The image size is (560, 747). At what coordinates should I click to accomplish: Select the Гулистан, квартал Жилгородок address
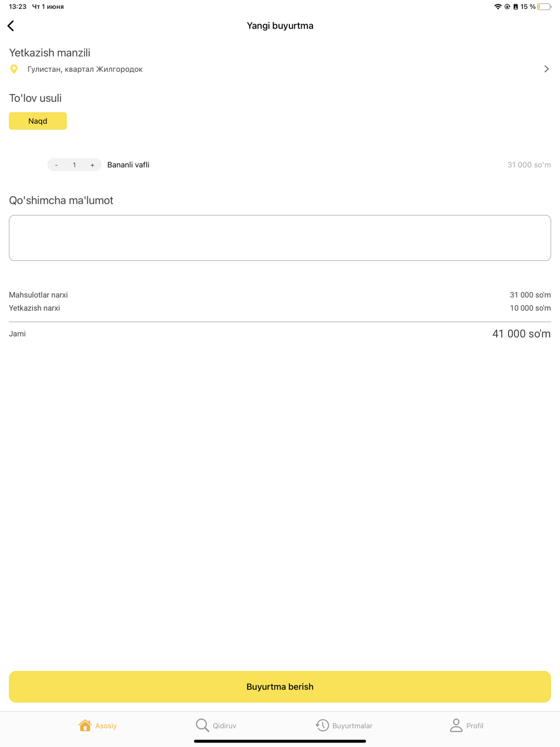[x=85, y=69]
